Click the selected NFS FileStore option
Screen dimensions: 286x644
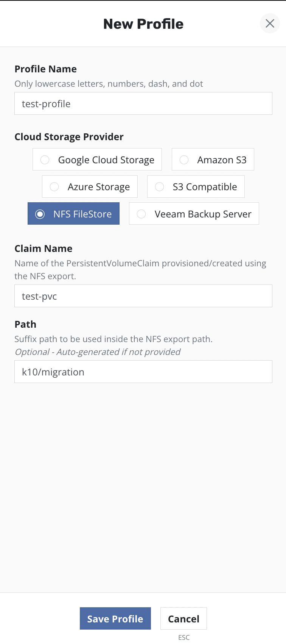[73, 214]
